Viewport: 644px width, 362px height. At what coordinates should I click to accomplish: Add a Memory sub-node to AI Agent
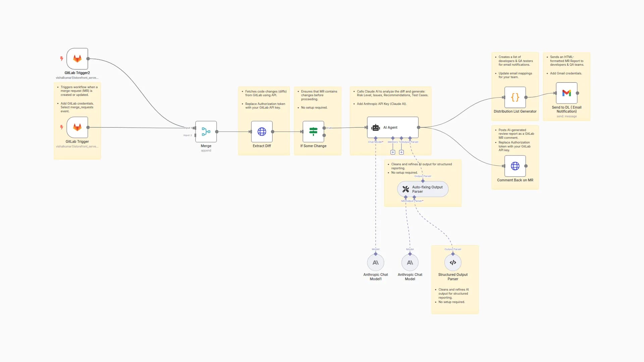(393, 152)
